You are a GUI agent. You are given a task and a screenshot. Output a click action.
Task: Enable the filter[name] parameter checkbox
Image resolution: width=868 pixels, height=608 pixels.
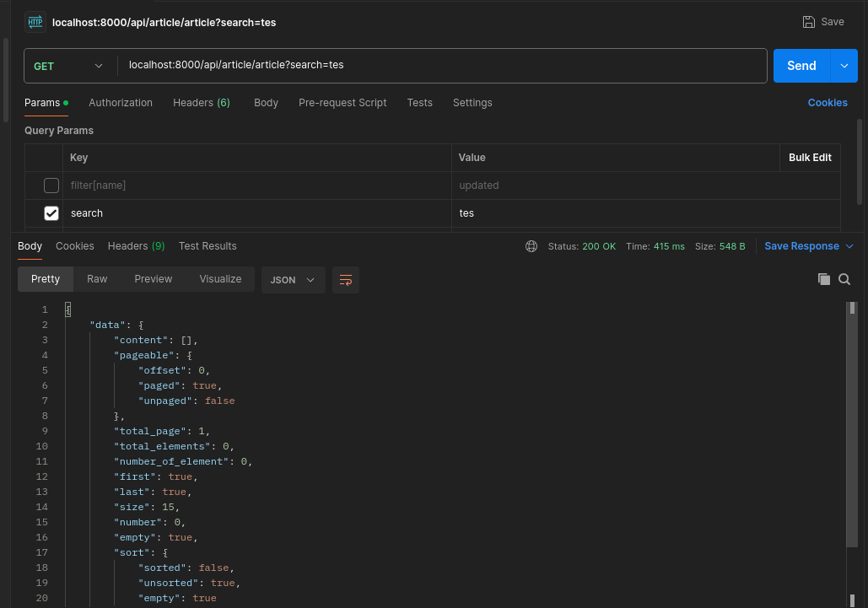[x=51, y=186]
